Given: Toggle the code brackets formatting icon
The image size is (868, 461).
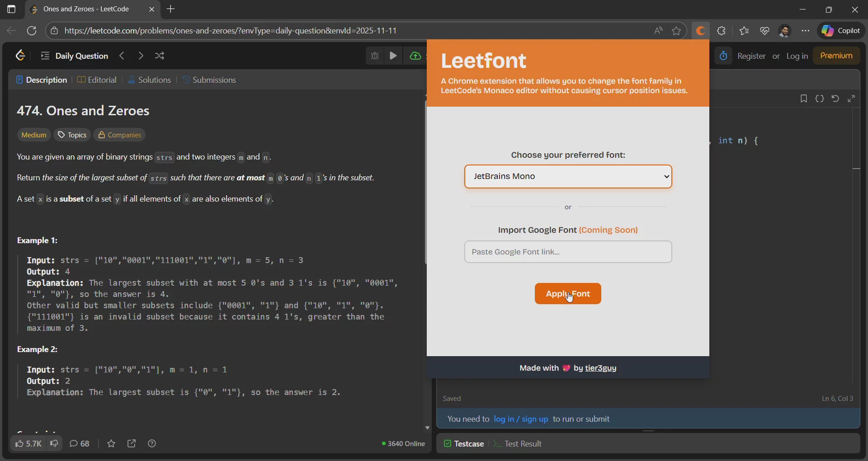Looking at the screenshot, I should tap(821, 99).
